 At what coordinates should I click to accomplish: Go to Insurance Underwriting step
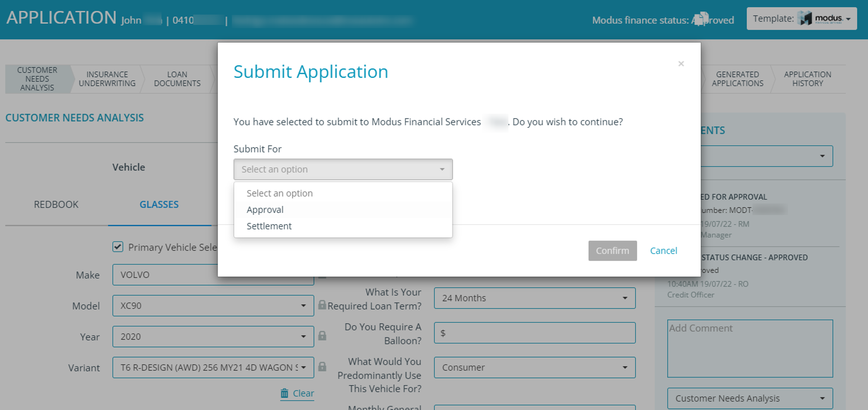107,79
